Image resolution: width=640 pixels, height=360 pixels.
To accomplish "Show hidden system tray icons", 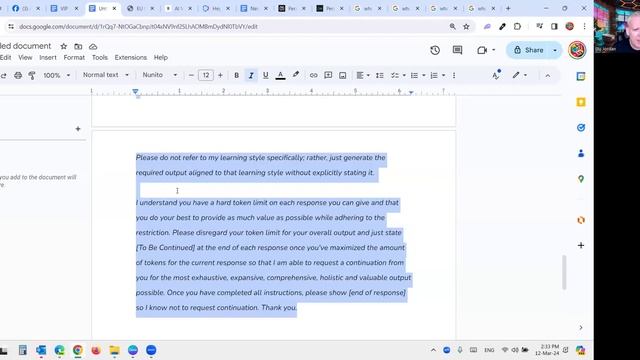I will [x=433, y=350].
